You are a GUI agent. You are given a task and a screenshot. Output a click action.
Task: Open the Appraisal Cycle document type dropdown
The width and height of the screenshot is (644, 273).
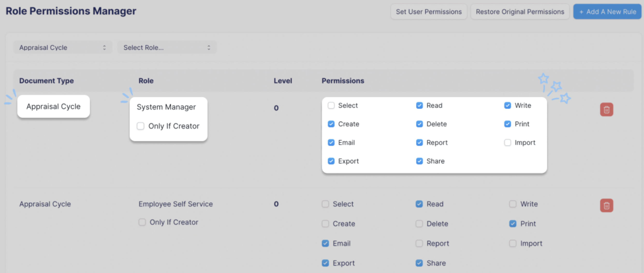[63, 47]
